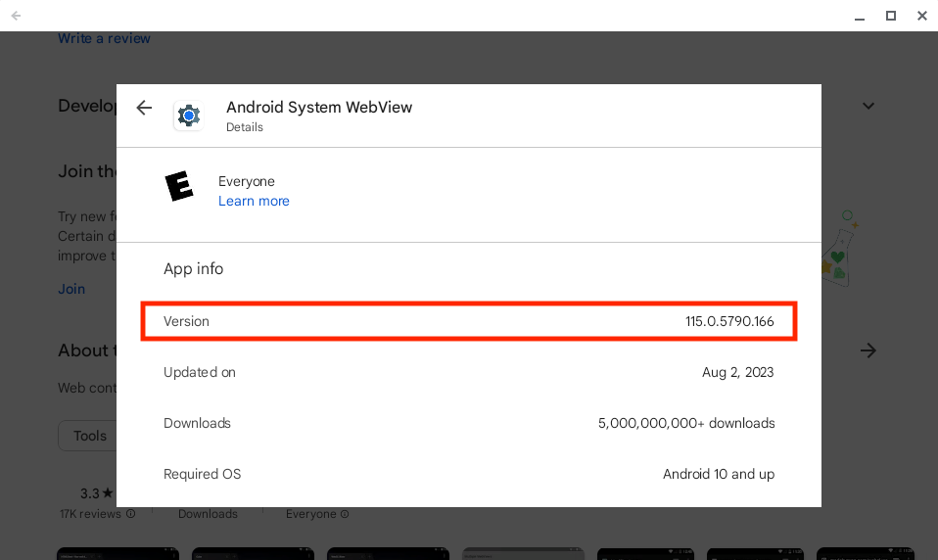Open About this app arrow
This screenshot has width=938, height=560.
point(868,350)
